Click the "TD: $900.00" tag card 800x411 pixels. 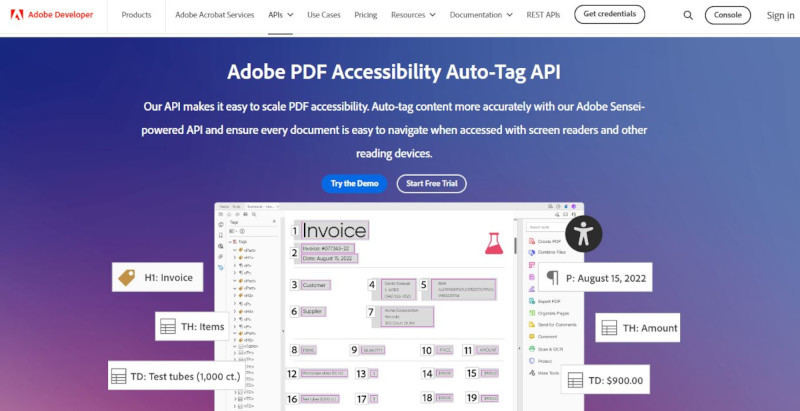605,379
